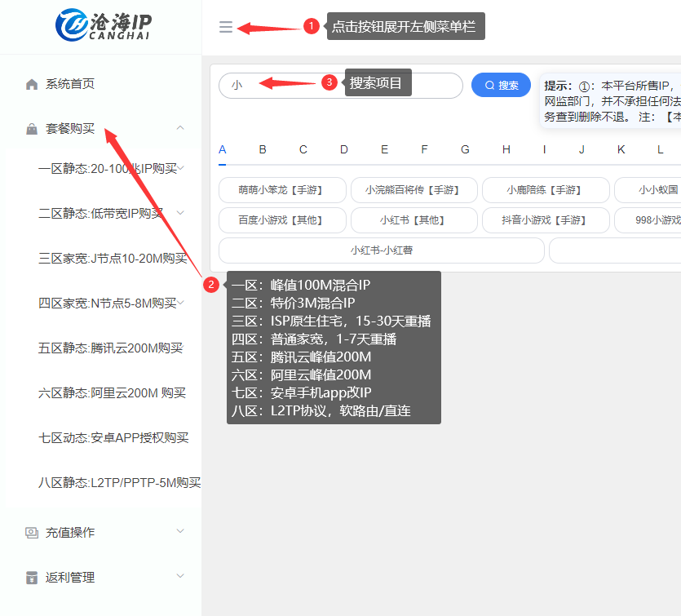Screen dimensions: 681x616
Task: Choose 萌萌小笨龙【手游】 project
Action: pyautogui.click(x=282, y=190)
